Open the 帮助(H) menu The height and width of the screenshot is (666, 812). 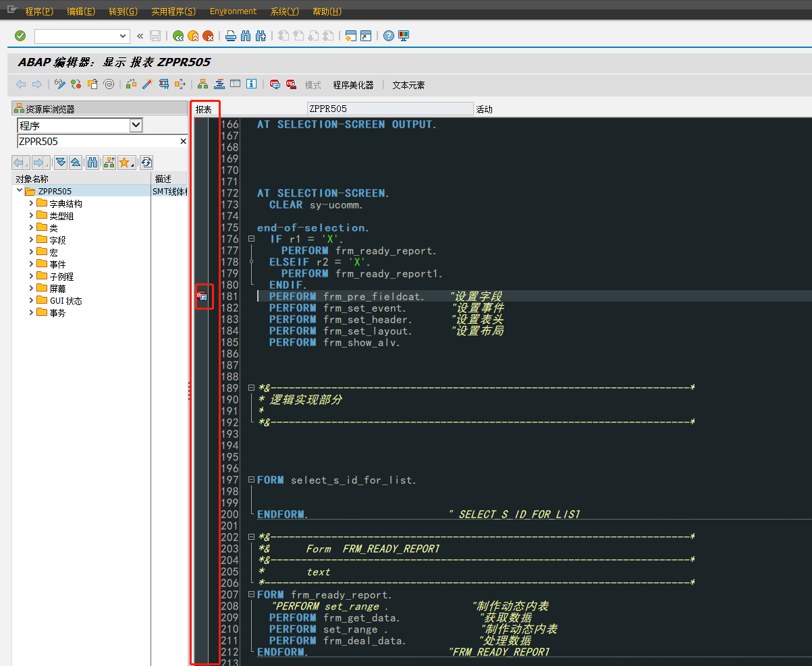pos(327,11)
